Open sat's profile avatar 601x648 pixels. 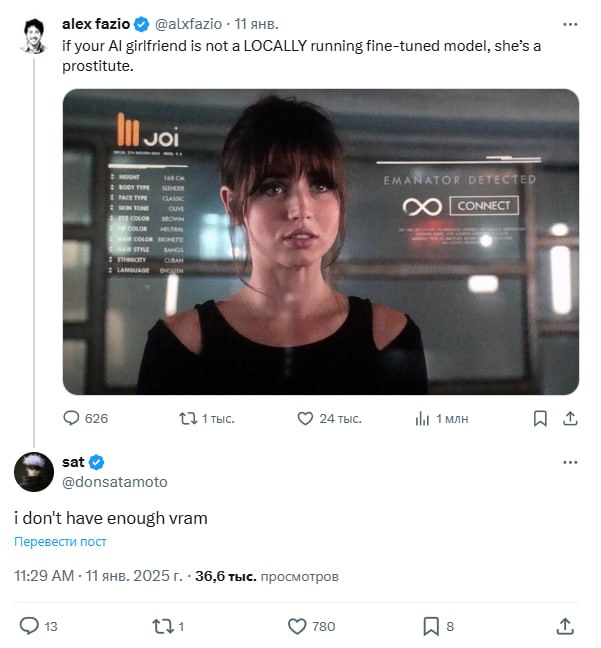pos(32,471)
